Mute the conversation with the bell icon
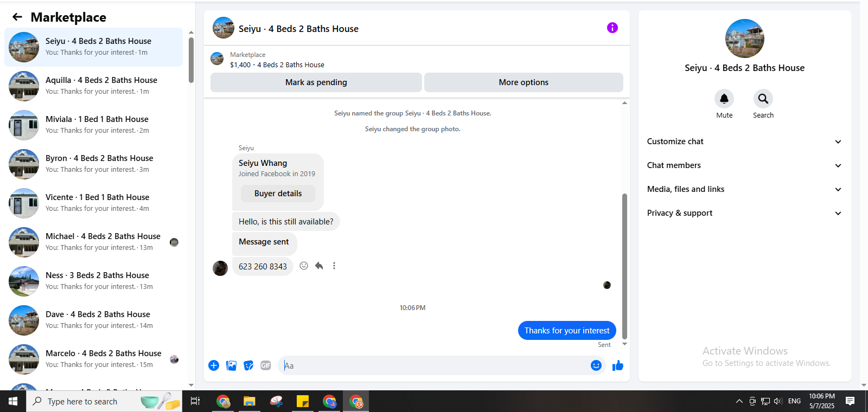This screenshot has width=868, height=412. click(724, 99)
